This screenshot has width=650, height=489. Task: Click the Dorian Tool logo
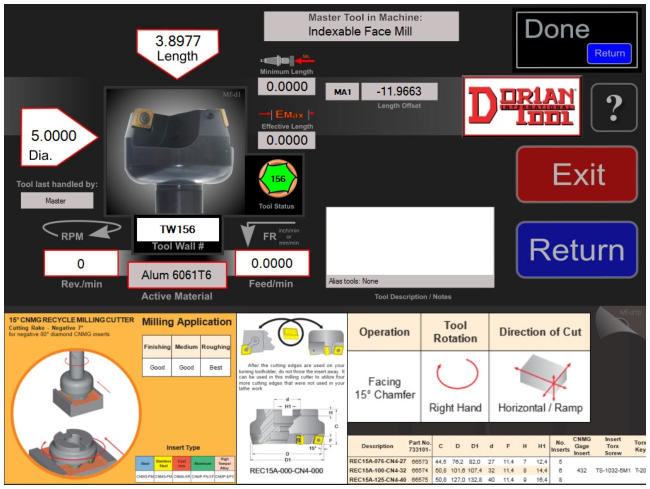click(521, 107)
